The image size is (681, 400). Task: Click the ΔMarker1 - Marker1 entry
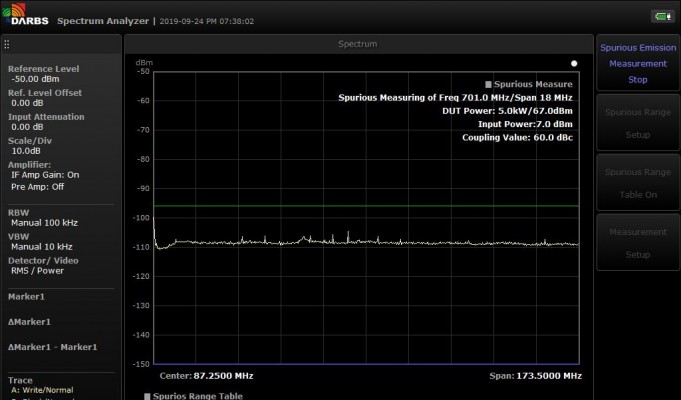click(53, 347)
